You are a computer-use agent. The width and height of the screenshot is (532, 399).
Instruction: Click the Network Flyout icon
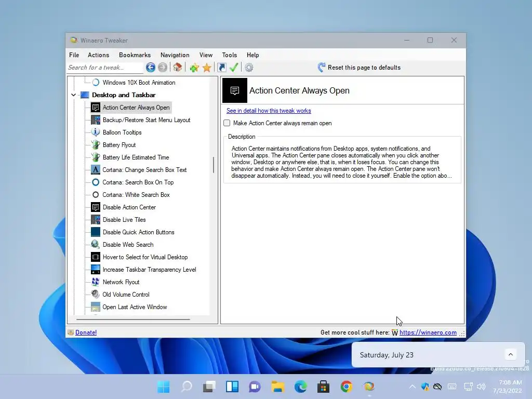pos(96,282)
